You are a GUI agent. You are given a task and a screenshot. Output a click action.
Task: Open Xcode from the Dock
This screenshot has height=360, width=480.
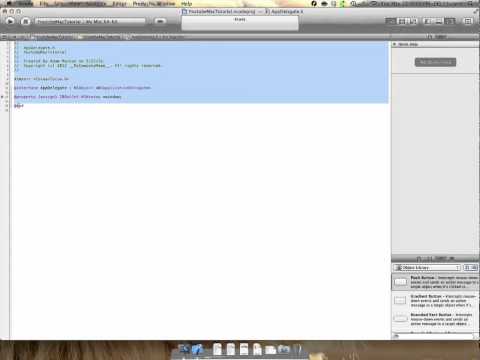click(197, 349)
